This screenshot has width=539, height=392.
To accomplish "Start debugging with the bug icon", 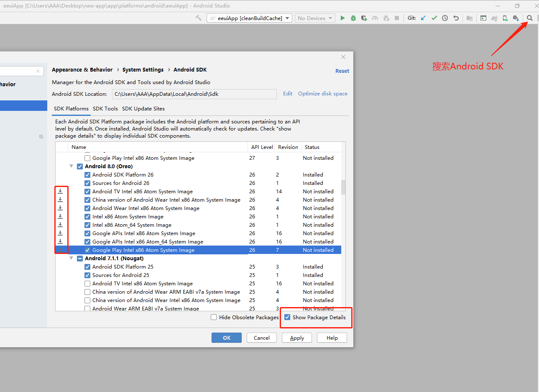I will pyautogui.click(x=353, y=18).
